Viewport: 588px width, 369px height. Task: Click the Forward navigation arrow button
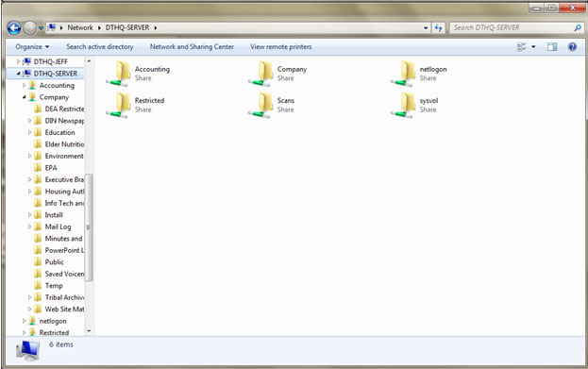click(x=29, y=27)
